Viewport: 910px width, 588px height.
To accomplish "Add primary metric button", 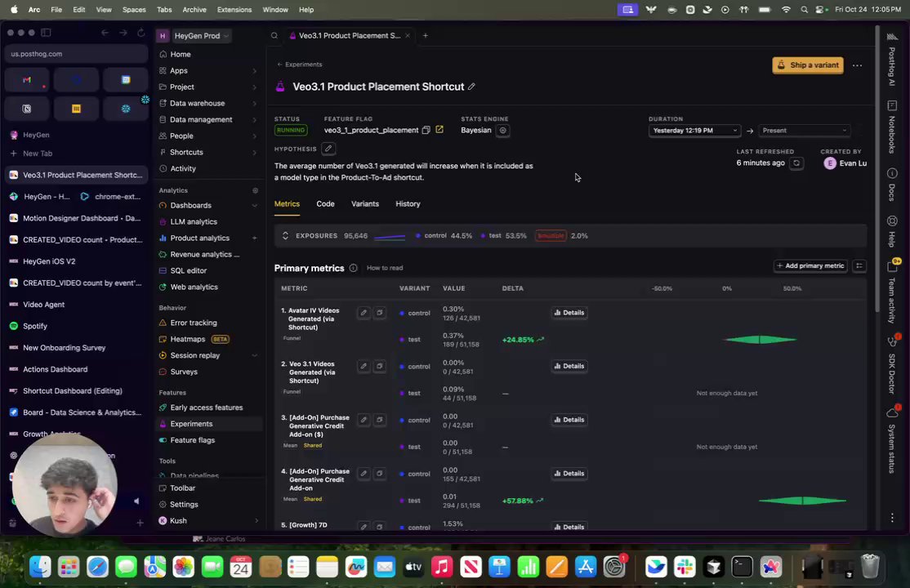I will point(811,266).
